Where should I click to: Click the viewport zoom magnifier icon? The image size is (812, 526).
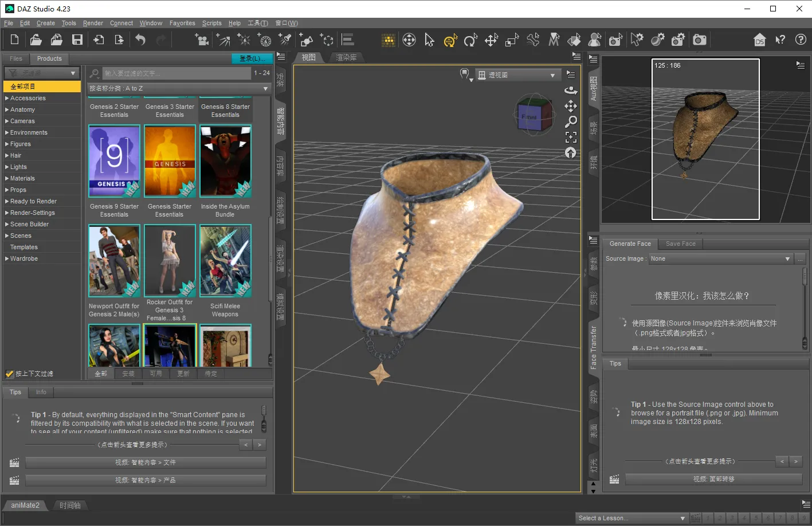point(571,121)
